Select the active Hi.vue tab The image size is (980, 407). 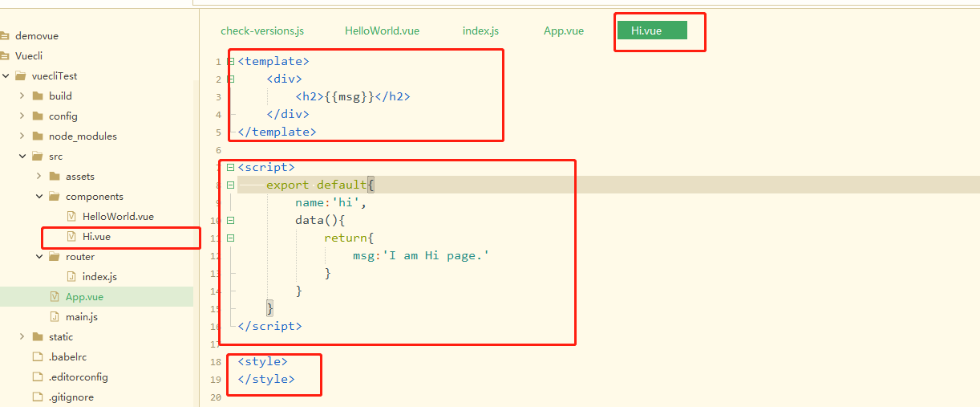[652, 31]
